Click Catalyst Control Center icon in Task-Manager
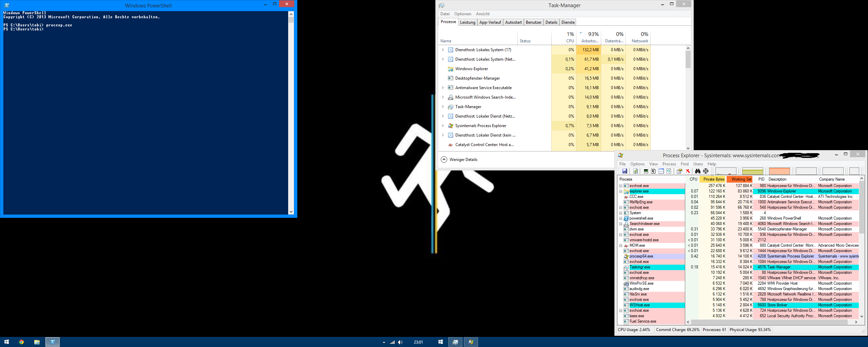The image size is (868, 347). pyautogui.click(x=451, y=145)
